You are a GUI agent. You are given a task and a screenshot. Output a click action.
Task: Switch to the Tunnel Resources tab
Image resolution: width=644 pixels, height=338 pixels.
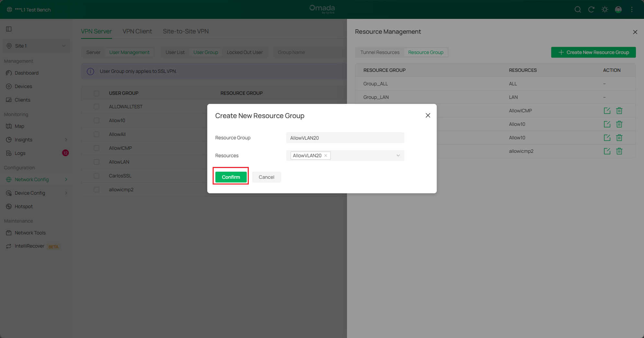(380, 52)
